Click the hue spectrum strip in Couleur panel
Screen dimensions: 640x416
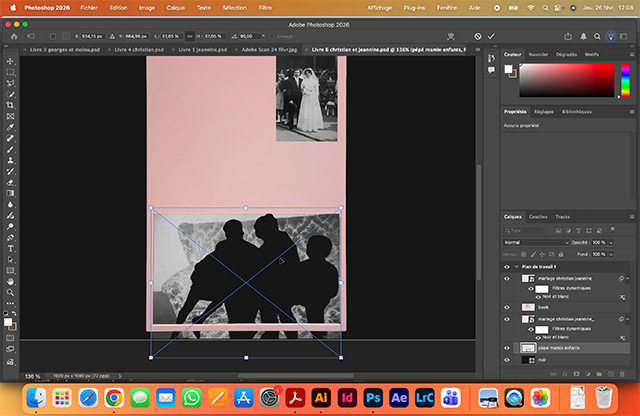[x=625, y=80]
